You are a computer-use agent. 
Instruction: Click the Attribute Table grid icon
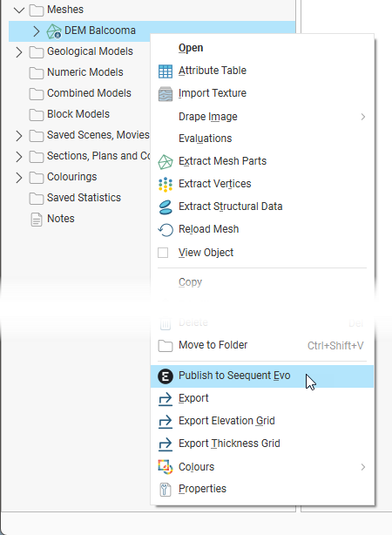coord(166,71)
